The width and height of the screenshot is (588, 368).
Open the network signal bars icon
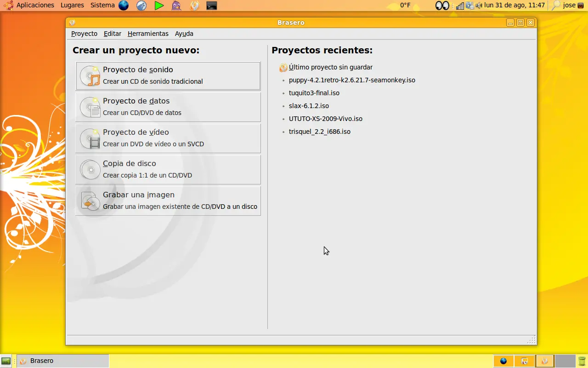[460, 6]
